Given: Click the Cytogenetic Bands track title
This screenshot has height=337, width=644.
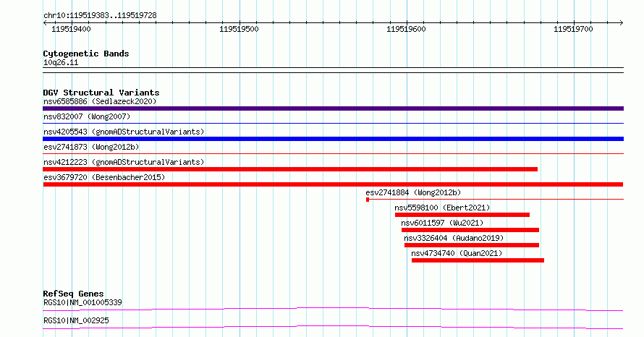Looking at the screenshot, I should pyautogui.click(x=86, y=54).
